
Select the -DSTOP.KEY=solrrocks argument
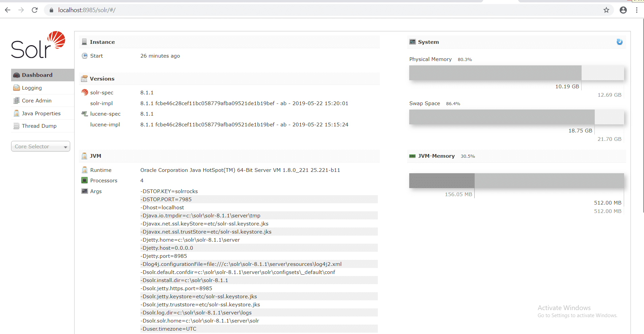(x=169, y=191)
